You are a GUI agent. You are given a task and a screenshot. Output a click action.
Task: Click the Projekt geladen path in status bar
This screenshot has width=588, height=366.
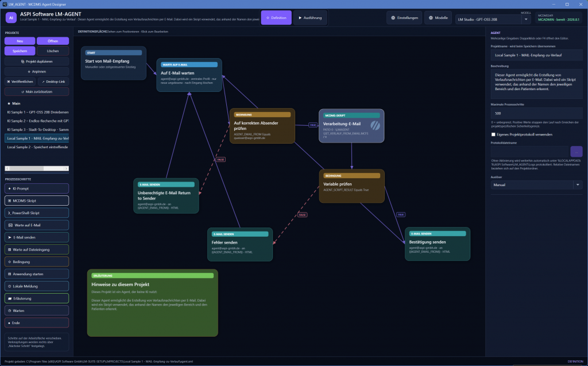click(x=99, y=361)
